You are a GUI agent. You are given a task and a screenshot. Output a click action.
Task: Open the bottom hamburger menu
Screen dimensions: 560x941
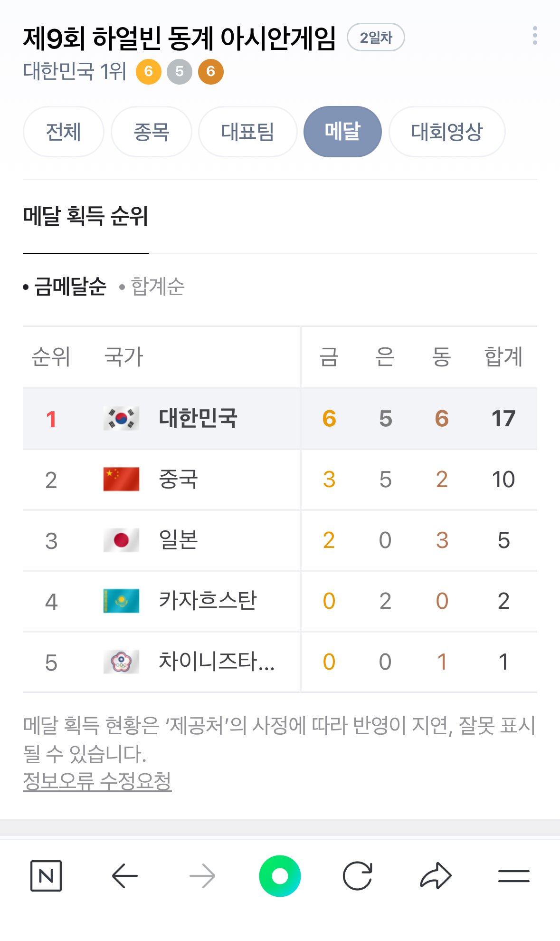[x=513, y=875]
